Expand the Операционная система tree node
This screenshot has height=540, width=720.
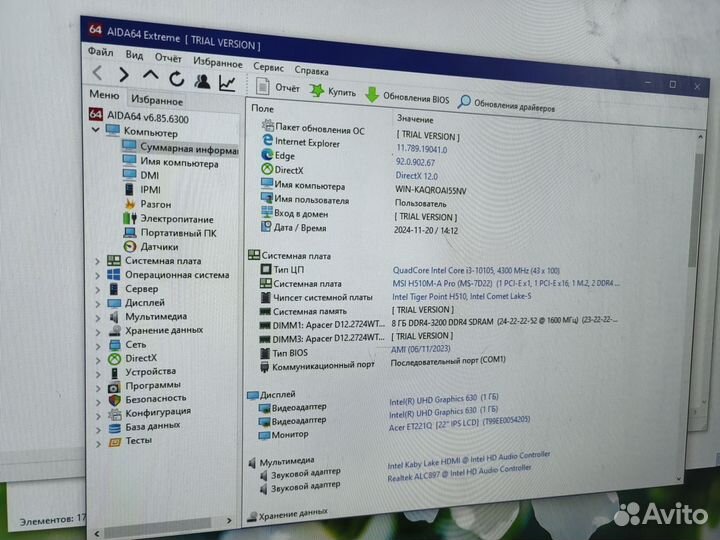[x=97, y=275]
